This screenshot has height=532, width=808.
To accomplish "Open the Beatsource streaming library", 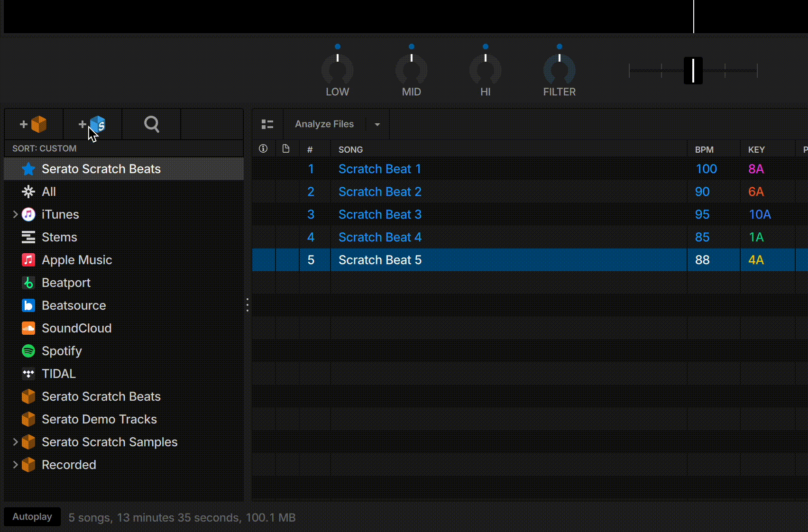I will pyautogui.click(x=124, y=305).
